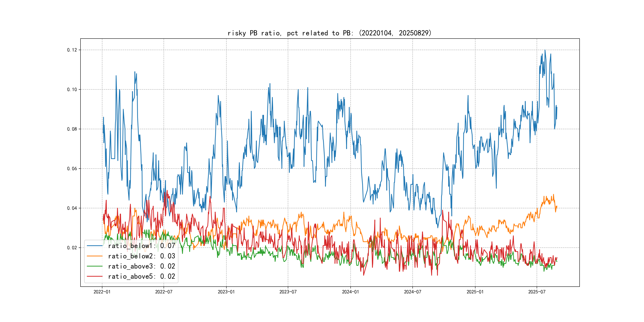This screenshot has width=644, height=322.
Task: Select the 'ratio_below1: 0.07' legend label
Action: [x=142, y=246]
